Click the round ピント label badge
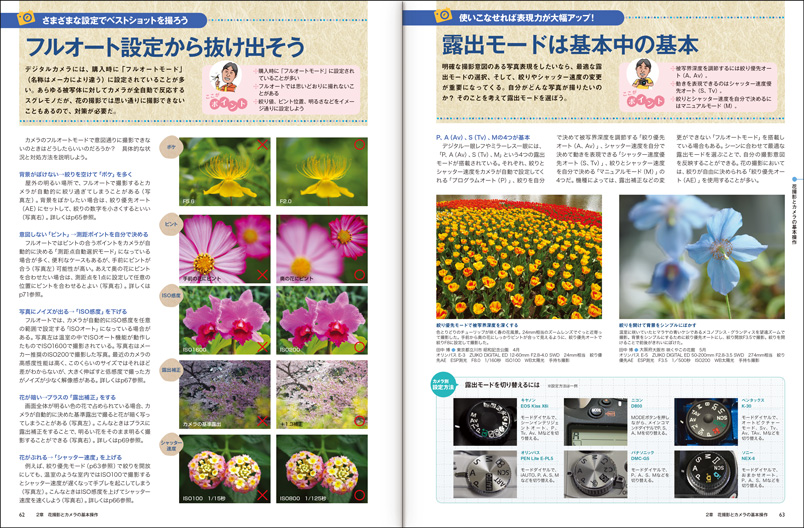 pos(171,224)
